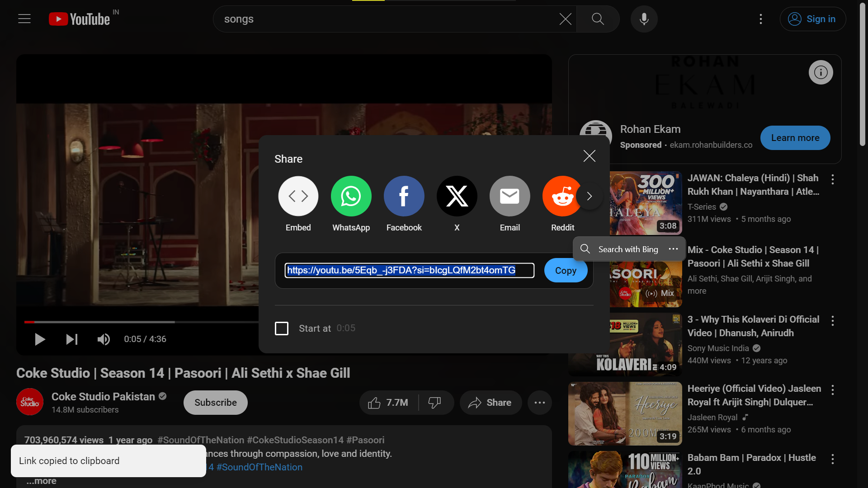Share video via WhatsApp icon
Image resolution: width=868 pixels, height=488 pixels.
pos(351,196)
